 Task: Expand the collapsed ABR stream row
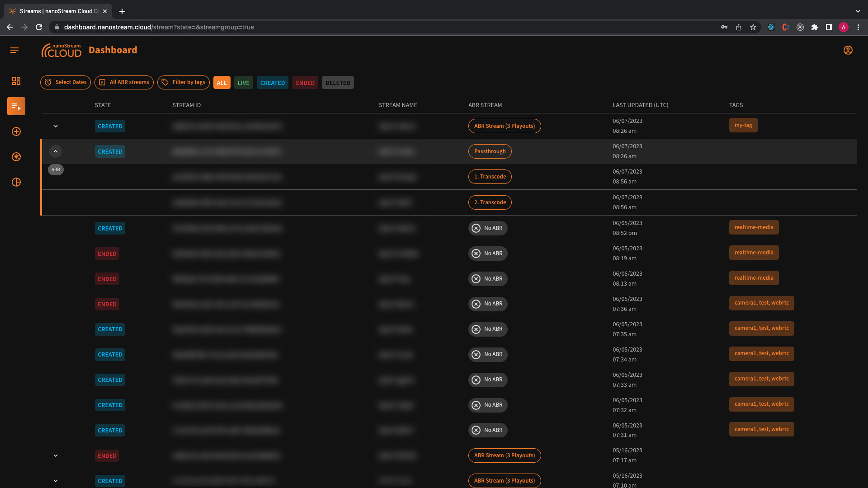56,126
